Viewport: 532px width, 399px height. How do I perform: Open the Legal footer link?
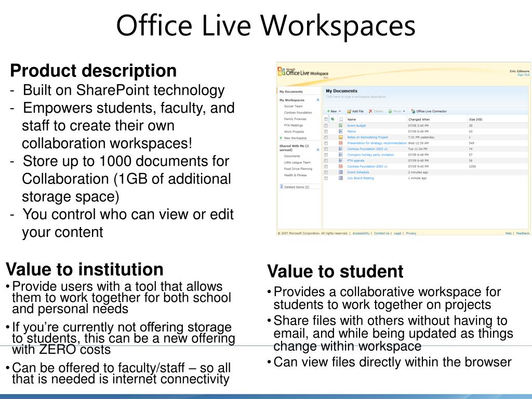[x=397, y=233]
